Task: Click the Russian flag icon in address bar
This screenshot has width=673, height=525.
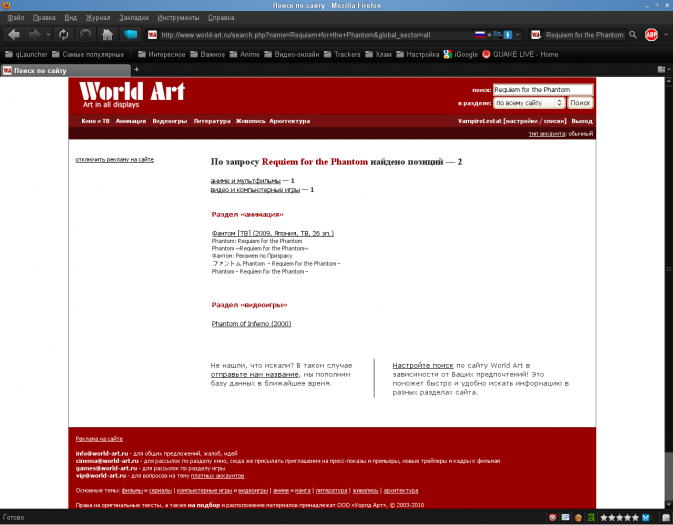Action: coord(480,35)
